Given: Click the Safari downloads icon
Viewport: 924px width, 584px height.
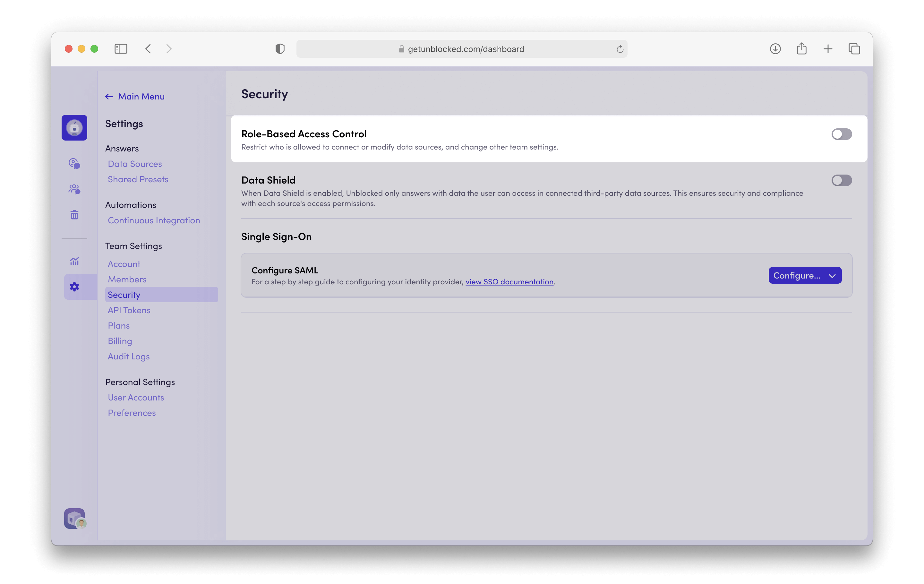Looking at the screenshot, I should point(775,49).
